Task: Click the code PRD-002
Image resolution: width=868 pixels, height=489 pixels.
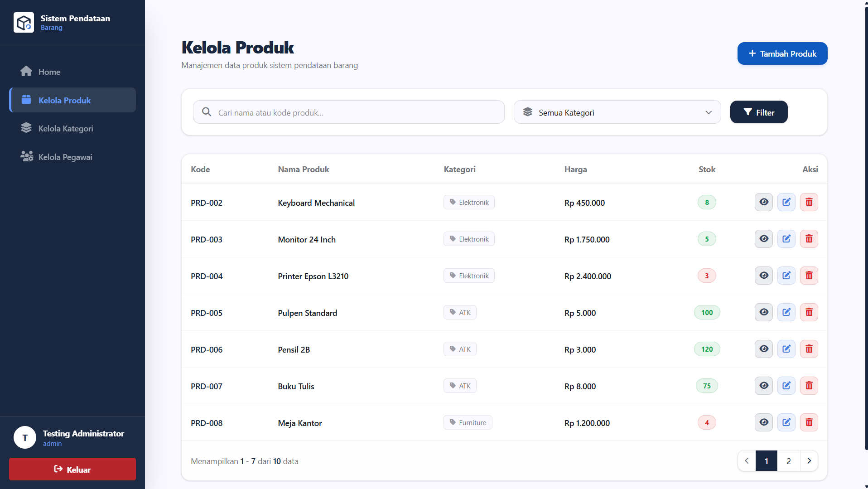Action: click(207, 203)
